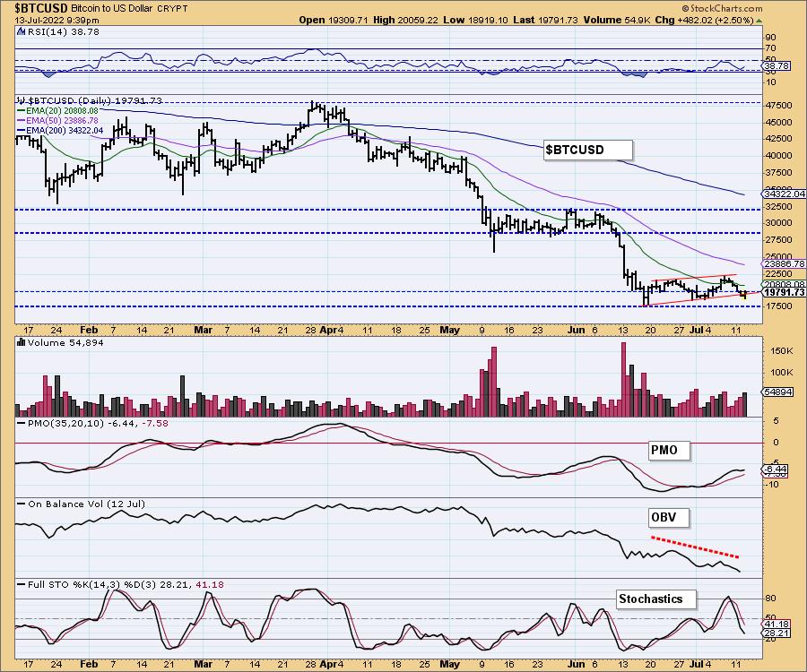This screenshot has width=807, height=672.
Task: Click the Stochastics annotation box
Action: point(655,599)
